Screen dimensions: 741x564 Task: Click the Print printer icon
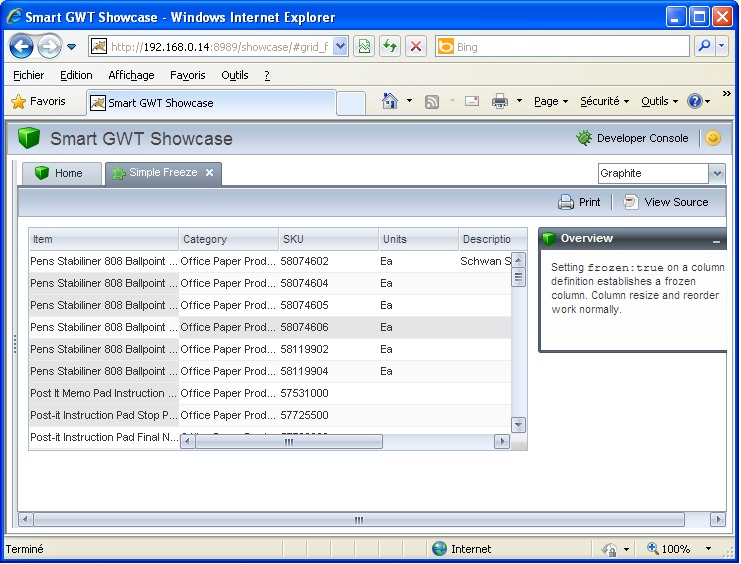[x=566, y=202]
